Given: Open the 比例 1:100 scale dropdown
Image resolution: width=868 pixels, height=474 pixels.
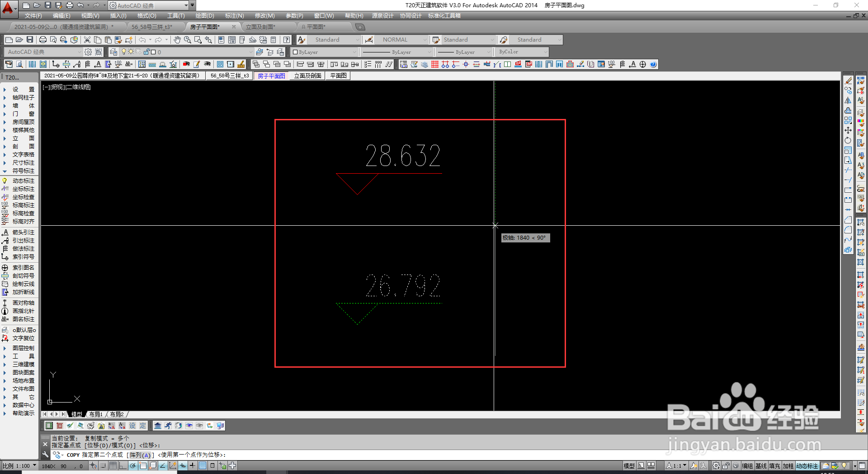Looking at the screenshot, I should (x=19, y=465).
